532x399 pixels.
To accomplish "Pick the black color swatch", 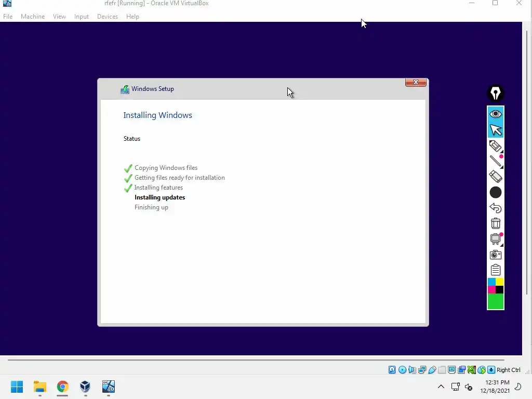I will [499, 290].
